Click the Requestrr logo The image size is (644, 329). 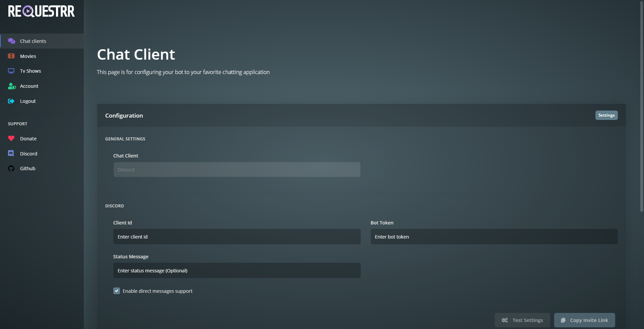[41, 11]
